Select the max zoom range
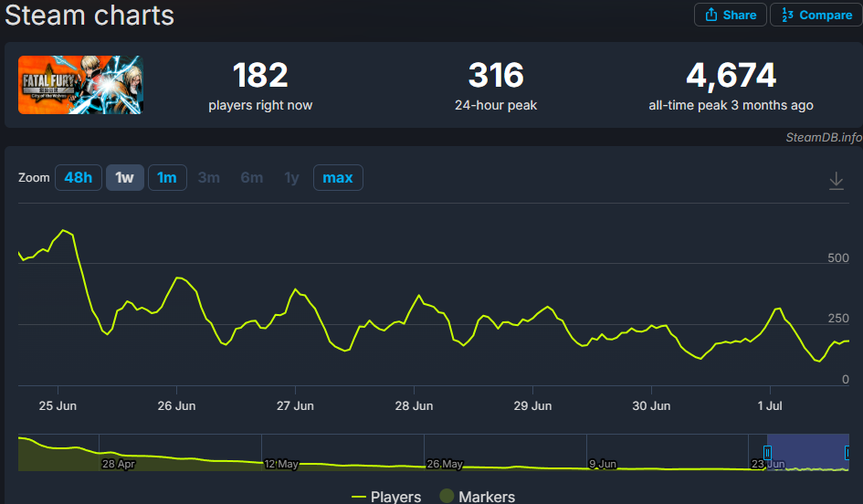Image resolution: width=863 pixels, height=504 pixels. (338, 178)
